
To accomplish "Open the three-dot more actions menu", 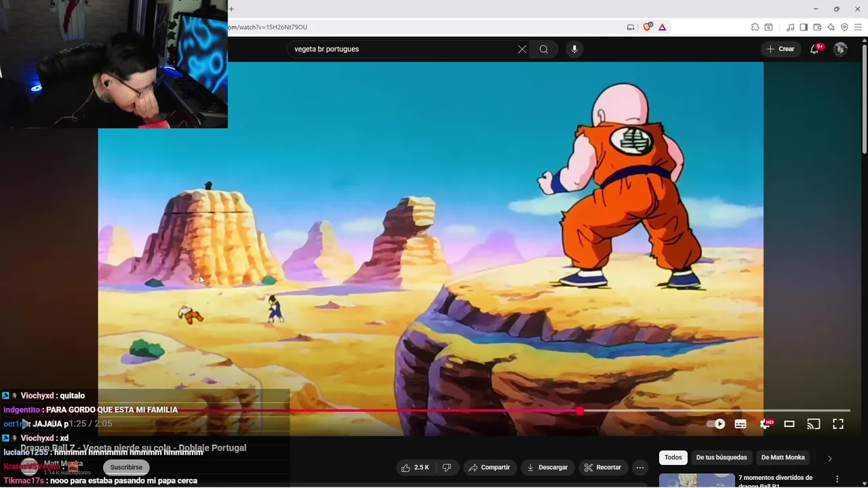I will click(639, 467).
